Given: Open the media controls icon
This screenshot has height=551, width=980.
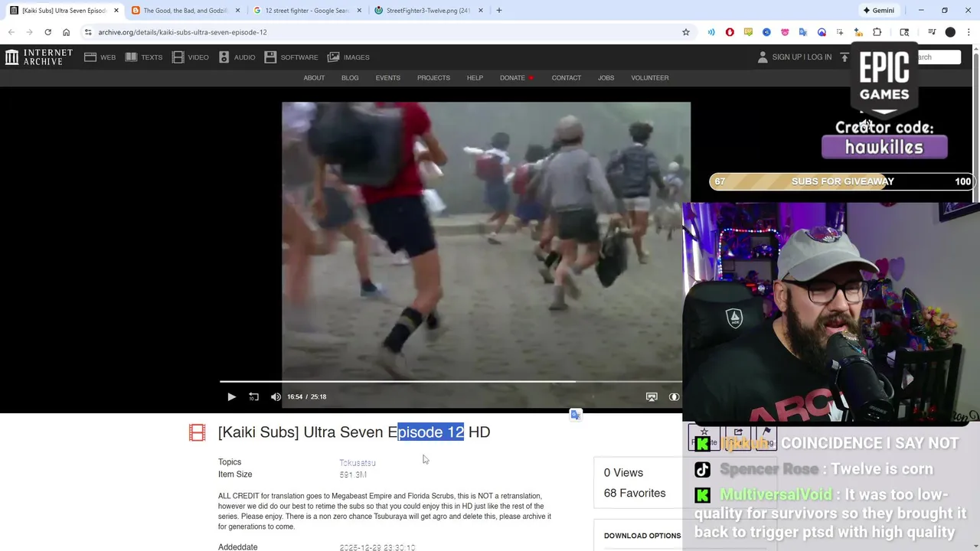Looking at the screenshot, I should pyautogui.click(x=932, y=32).
